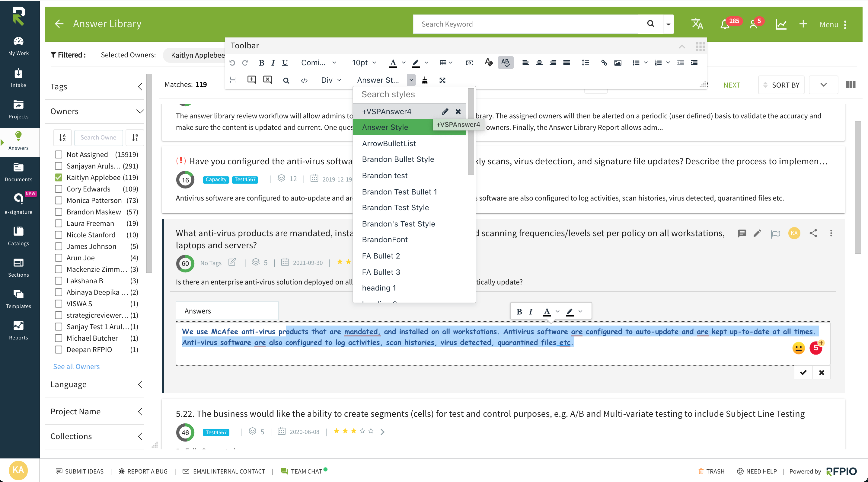Uncheck the Kaitlyn Applebee owner checkbox
Viewport: 868px width, 482px height.
[59, 177]
